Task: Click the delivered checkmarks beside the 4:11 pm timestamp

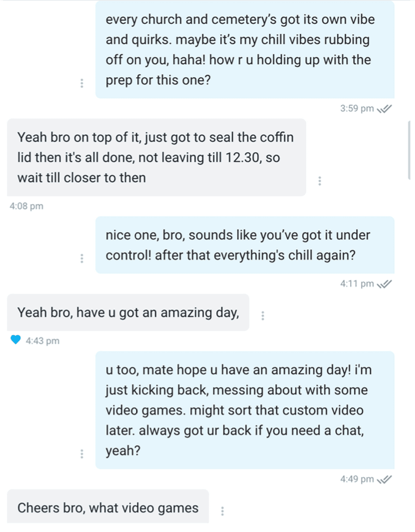Action: [385, 284]
